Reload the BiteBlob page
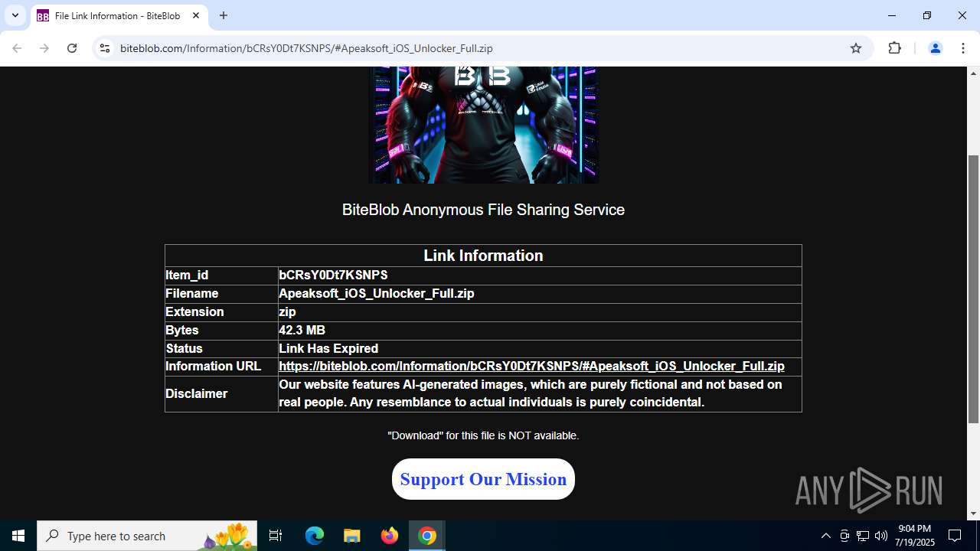 point(72,48)
